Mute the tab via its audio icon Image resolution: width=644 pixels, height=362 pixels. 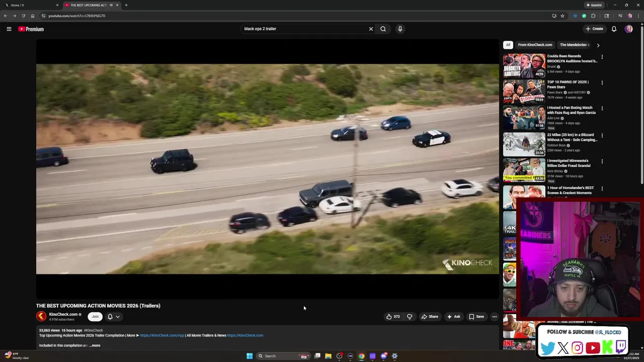[x=111, y=5]
